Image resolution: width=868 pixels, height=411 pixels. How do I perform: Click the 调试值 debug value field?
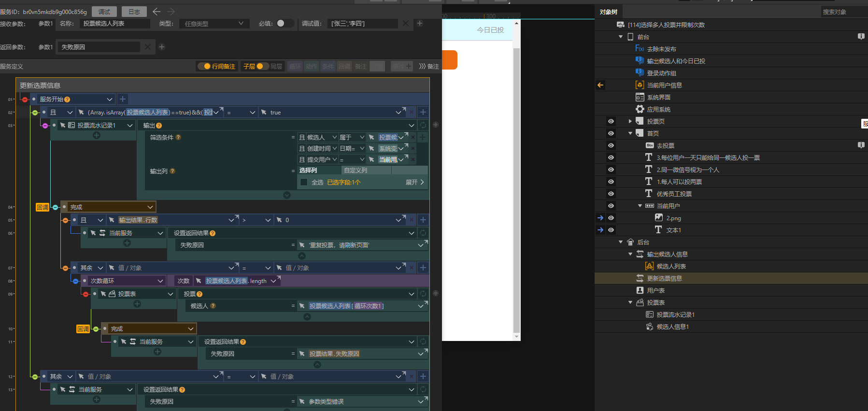[x=362, y=23]
